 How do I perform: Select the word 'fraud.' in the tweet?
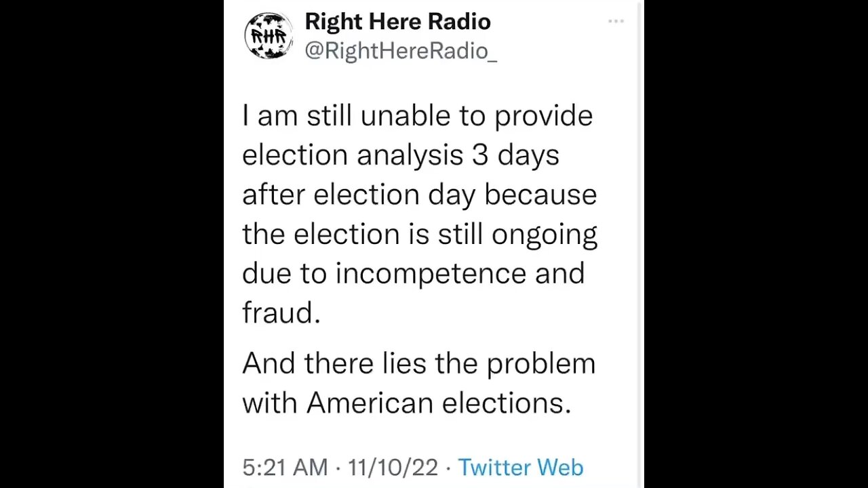(281, 312)
